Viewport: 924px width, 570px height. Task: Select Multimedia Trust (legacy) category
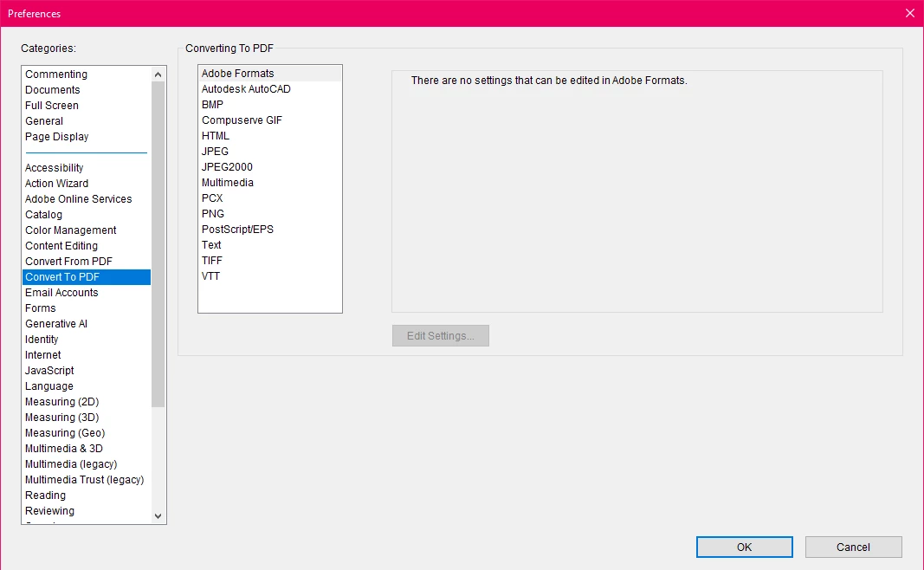87,481
